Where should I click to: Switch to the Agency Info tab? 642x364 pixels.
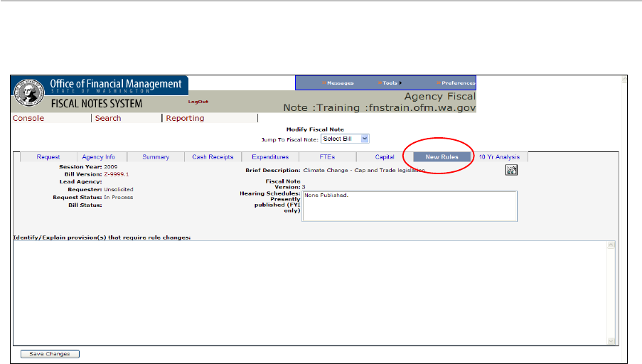pos(99,157)
